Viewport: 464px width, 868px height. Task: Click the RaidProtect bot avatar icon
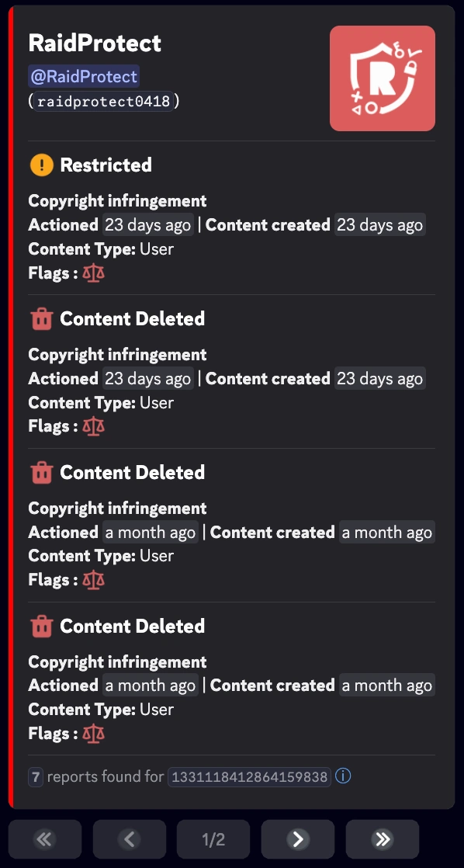(x=382, y=78)
